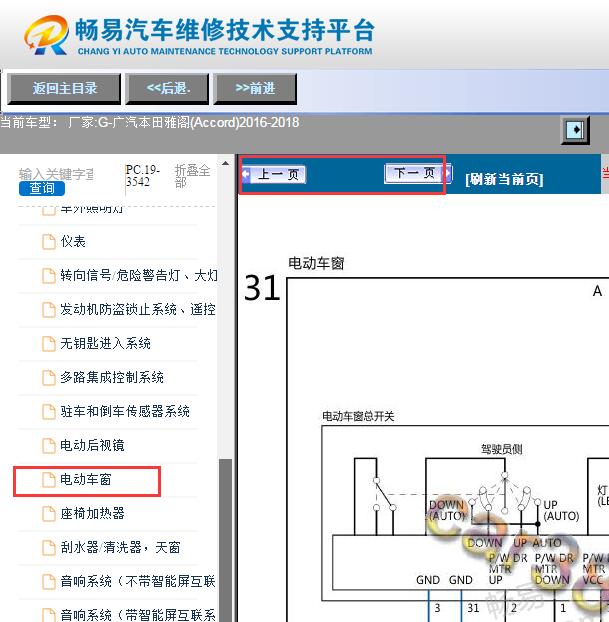Screen dimensions: 609x622
Task: Click the 上一页 previous page button
Action: [274, 174]
